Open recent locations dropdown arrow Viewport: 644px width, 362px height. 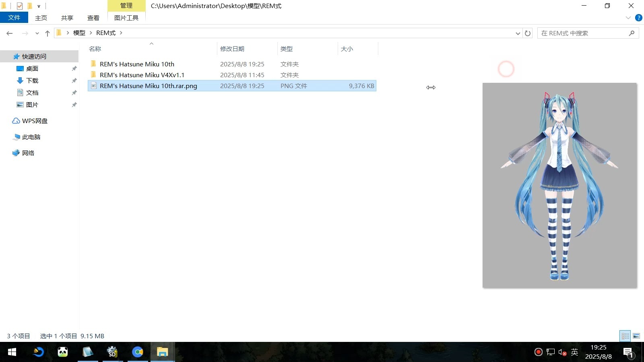point(37,33)
